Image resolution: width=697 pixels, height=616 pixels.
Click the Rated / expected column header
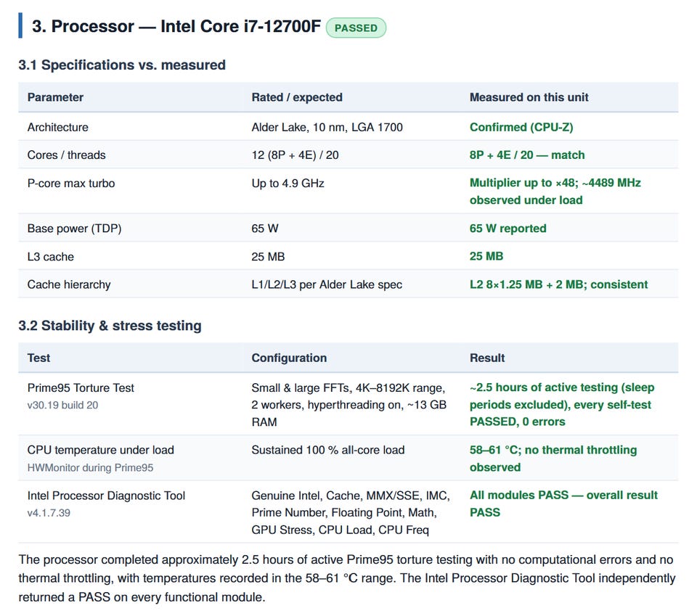click(297, 97)
